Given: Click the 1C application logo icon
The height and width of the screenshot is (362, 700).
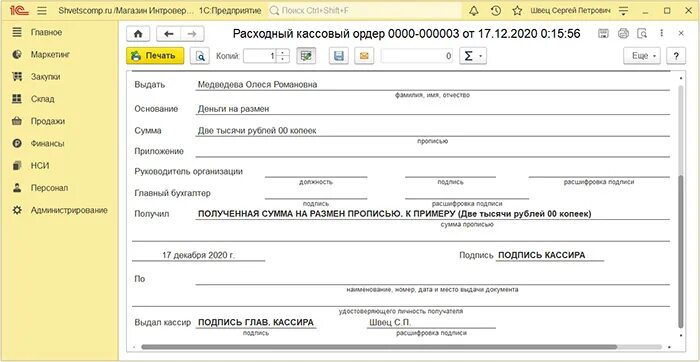Looking at the screenshot, I should pyautogui.click(x=20, y=11).
